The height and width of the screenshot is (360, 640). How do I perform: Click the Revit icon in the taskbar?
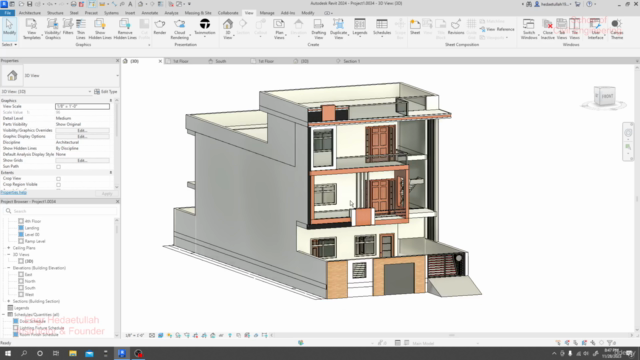coord(122,353)
